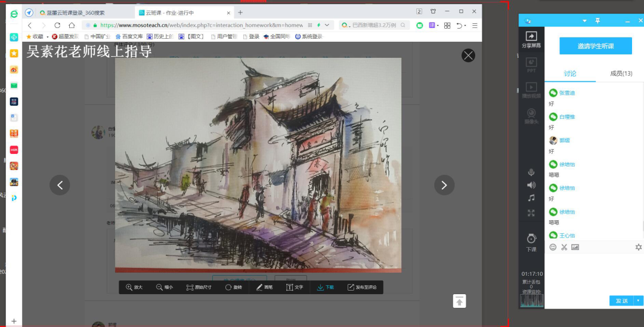Click the 360 search box

pyautogui.click(x=374, y=25)
